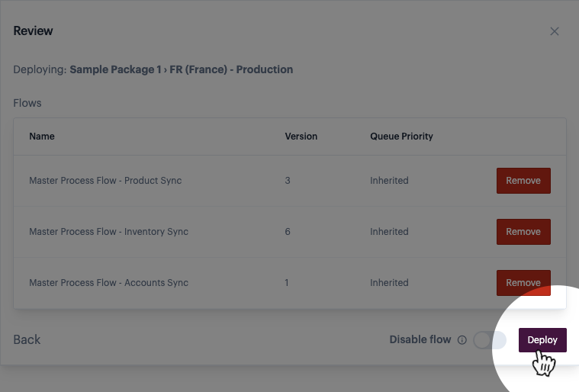Image resolution: width=579 pixels, height=392 pixels.
Task: Click version 6 of Inventory Sync
Action: click(288, 232)
